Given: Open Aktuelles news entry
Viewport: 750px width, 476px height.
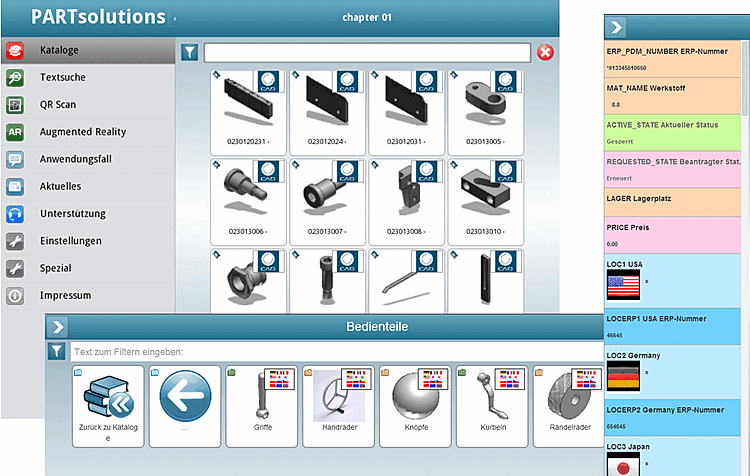Looking at the screenshot, I should [x=88, y=187].
